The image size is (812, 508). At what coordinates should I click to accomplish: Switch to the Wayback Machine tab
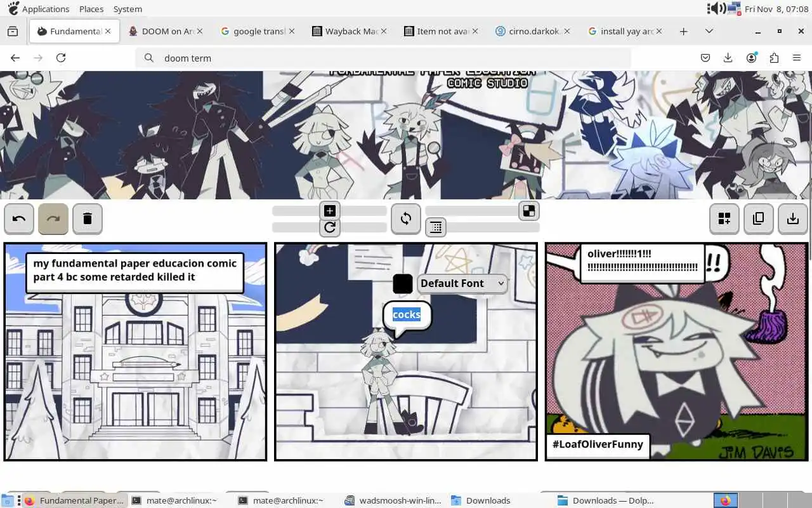pos(349,31)
